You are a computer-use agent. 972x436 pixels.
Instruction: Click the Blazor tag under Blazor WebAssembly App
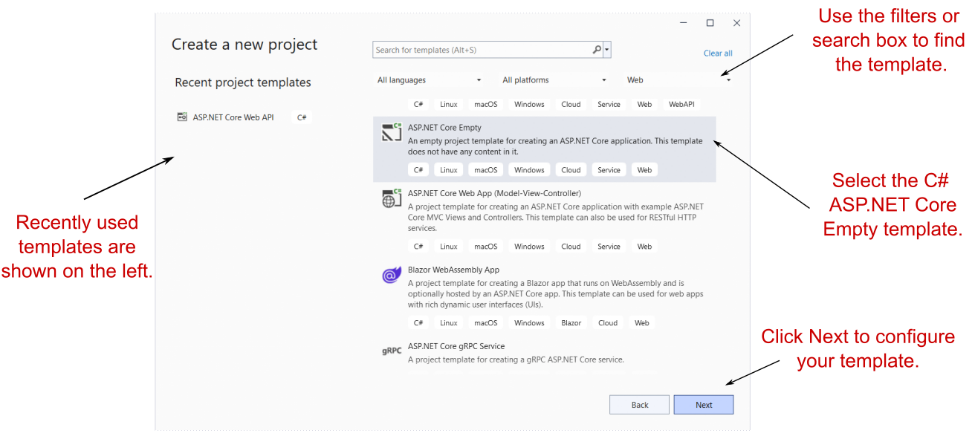(571, 323)
